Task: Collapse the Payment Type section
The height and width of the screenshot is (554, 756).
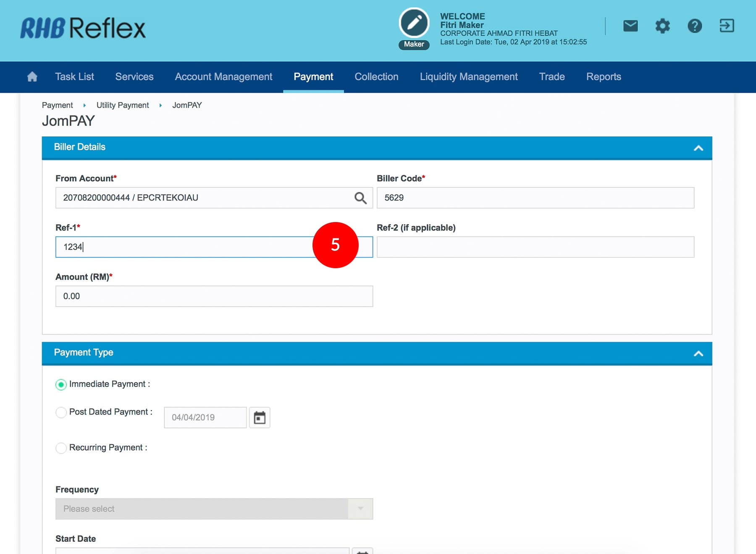Action: [698, 353]
